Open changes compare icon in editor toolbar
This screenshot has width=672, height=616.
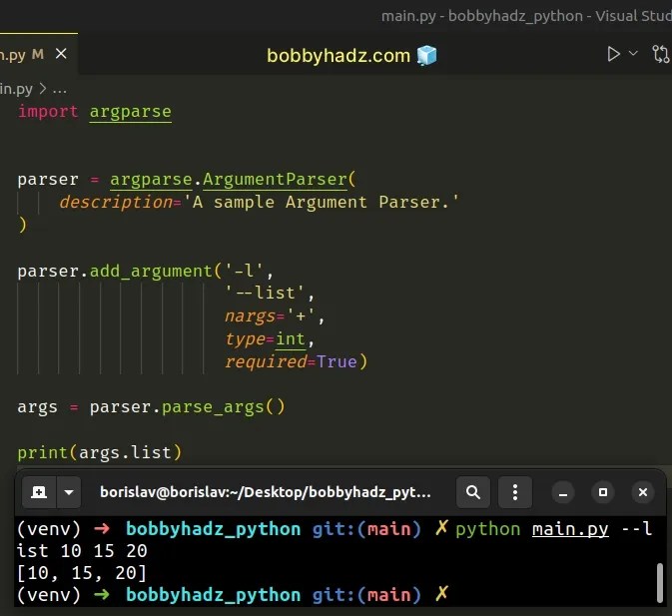pos(660,54)
